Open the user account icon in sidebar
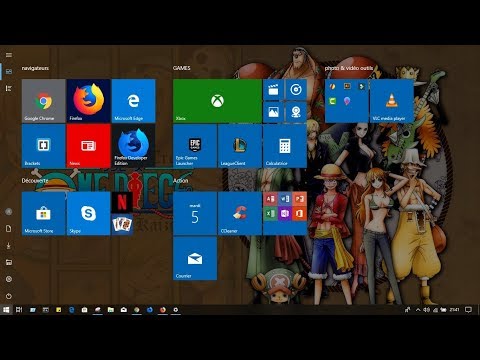Screen dimensions: 480x360 coord(9,212)
